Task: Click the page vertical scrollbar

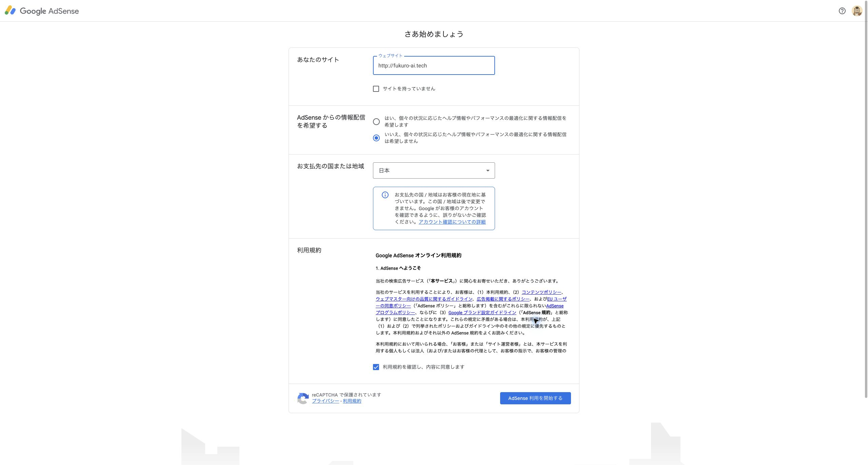Action: click(x=866, y=200)
